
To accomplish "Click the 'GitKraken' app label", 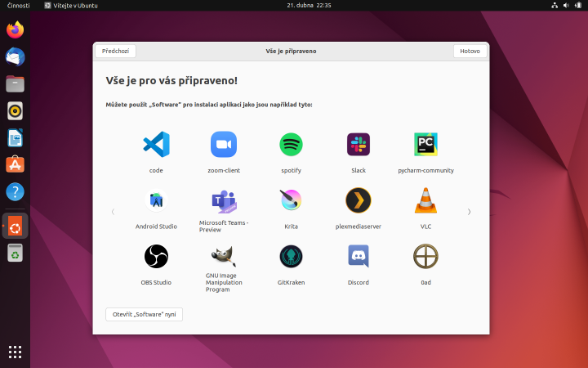I will [x=291, y=282].
